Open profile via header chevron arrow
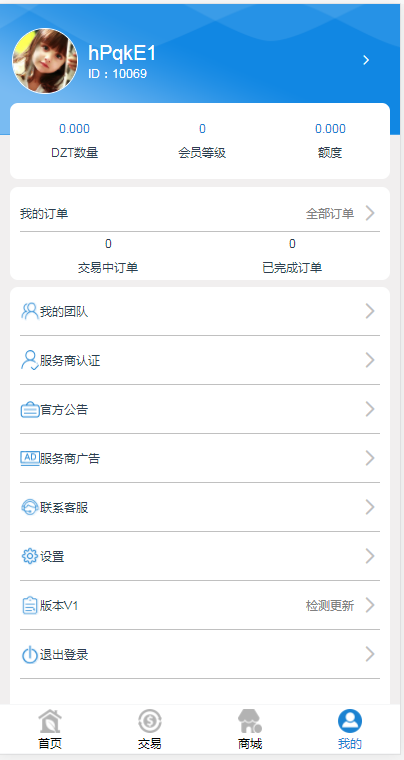Image resolution: width=404 pixels, height=760 pixels. click(366, 60)
